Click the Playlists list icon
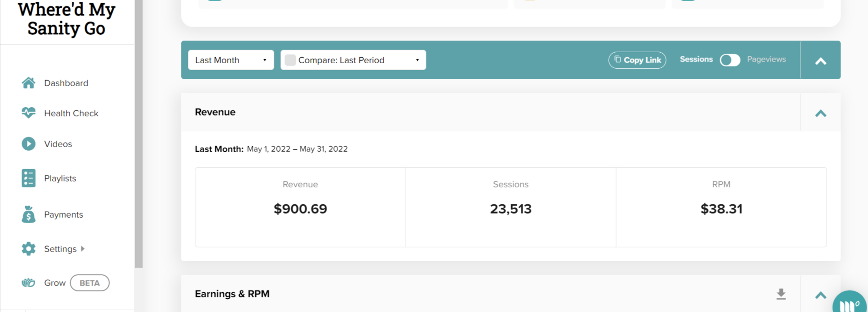 (28, 178)
